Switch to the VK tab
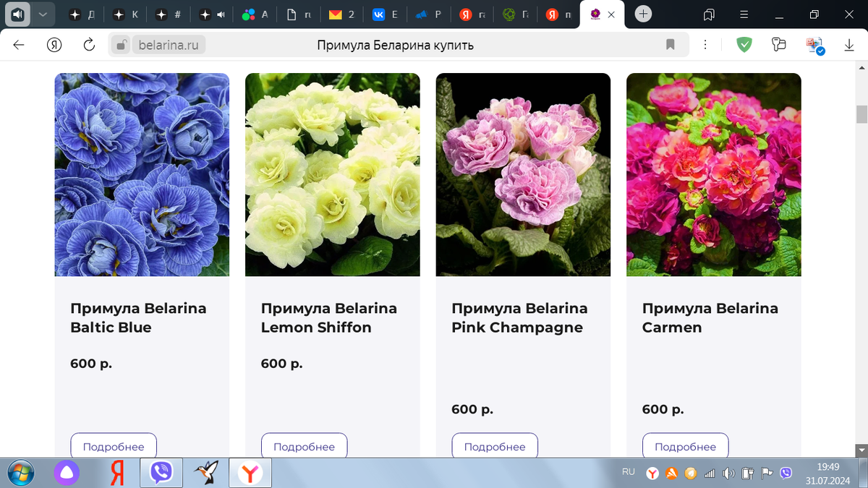The width and height of the screenshot is (868, 488). (386, 14)
